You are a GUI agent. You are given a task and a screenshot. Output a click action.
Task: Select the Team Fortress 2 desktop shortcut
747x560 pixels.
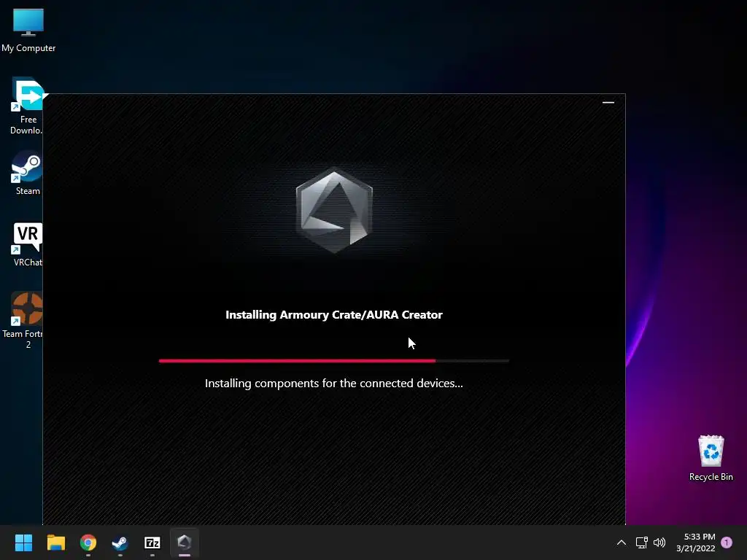pos(23,320)
